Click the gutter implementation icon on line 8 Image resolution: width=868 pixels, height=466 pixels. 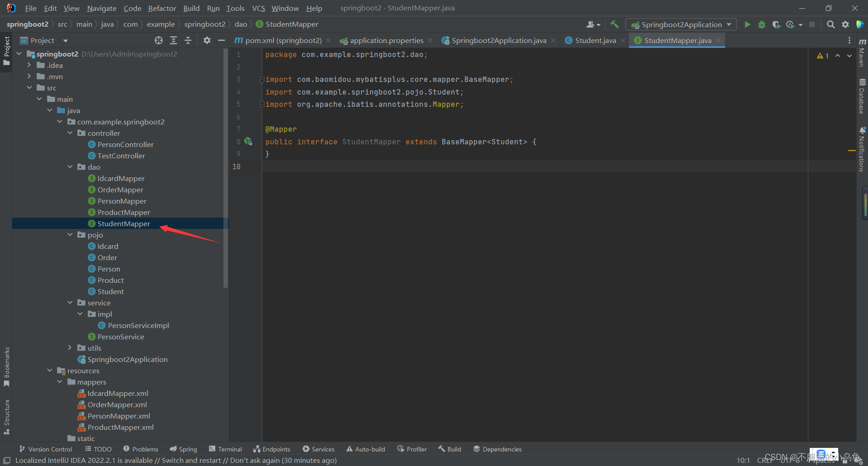(x=248, y=142)
